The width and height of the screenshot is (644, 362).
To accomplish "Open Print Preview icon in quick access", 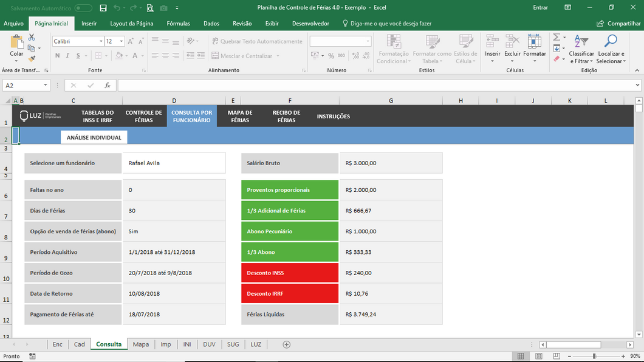I will (x=150, y=8).
